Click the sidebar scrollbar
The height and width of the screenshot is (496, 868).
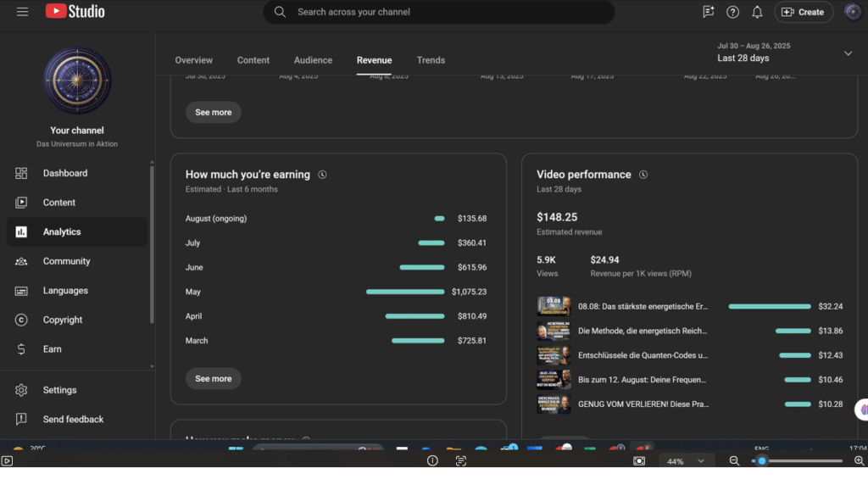coord(152,243)
